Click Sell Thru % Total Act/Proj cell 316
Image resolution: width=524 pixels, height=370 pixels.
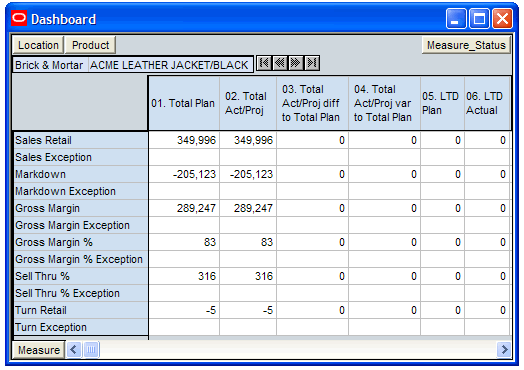(x=248, y=276)
